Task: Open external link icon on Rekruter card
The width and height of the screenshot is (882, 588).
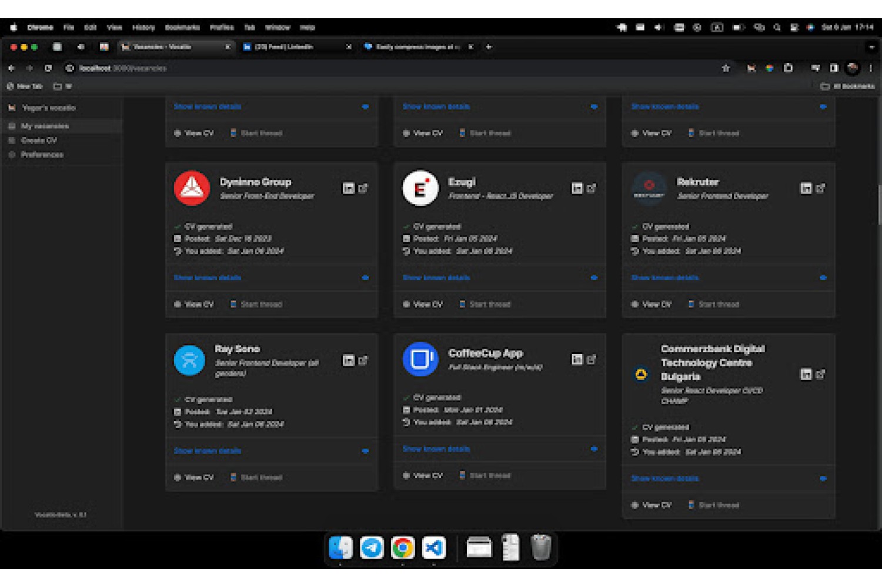Action: pyautogui.click(x=821, y=188)
